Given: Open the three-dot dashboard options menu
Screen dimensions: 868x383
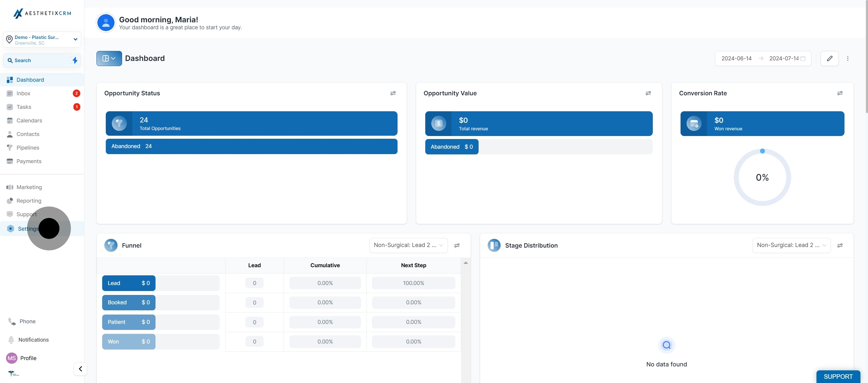Looking at the screenshot, I should [848, 59].
